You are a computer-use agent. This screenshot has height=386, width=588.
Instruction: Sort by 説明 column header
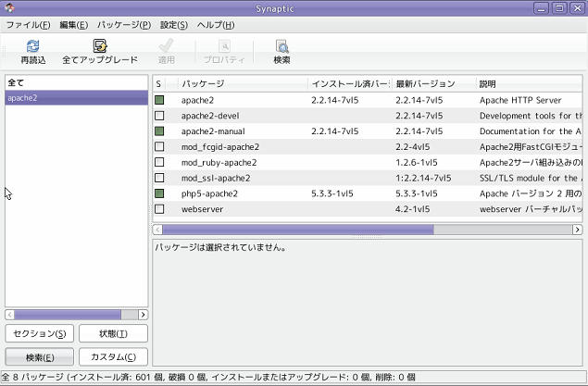tap(529, 83)
